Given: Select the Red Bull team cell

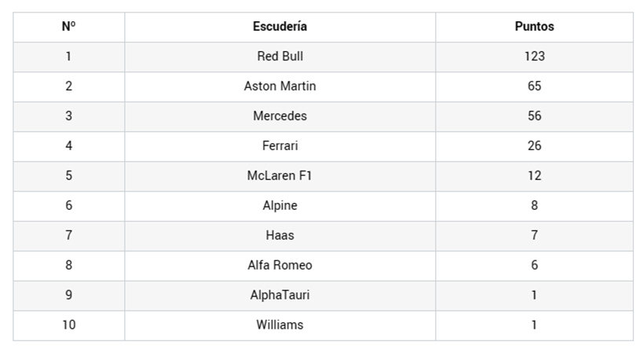Looking at the screenshot, I should coord(280,57).
